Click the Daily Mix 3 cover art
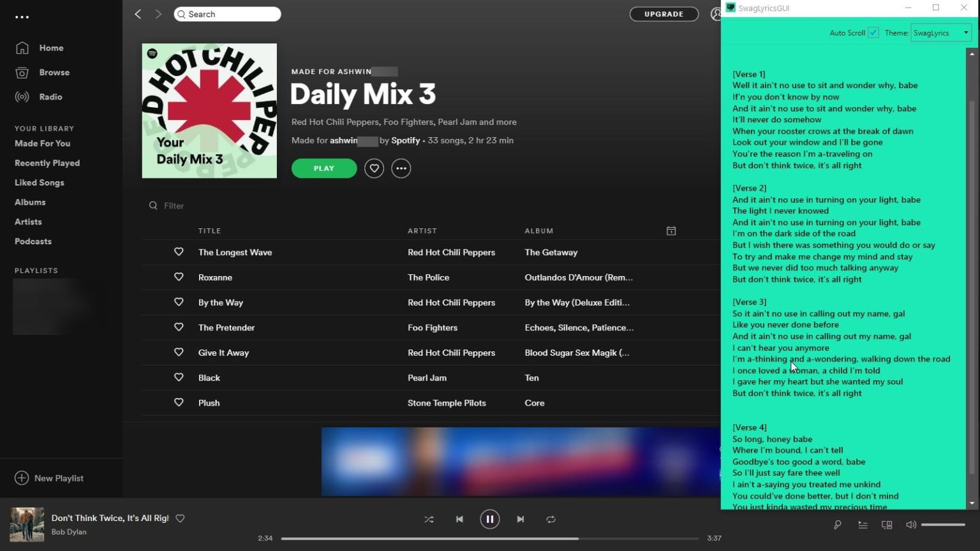 tap(209, 111)
